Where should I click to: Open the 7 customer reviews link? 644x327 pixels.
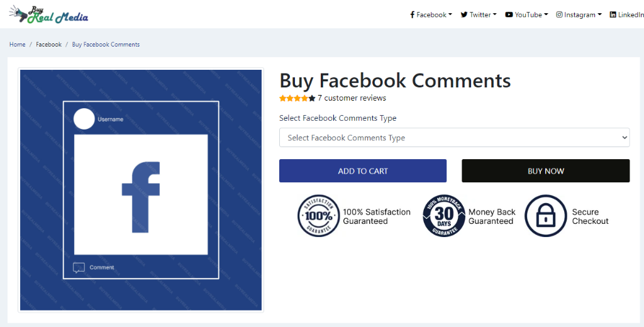[352, 98]
